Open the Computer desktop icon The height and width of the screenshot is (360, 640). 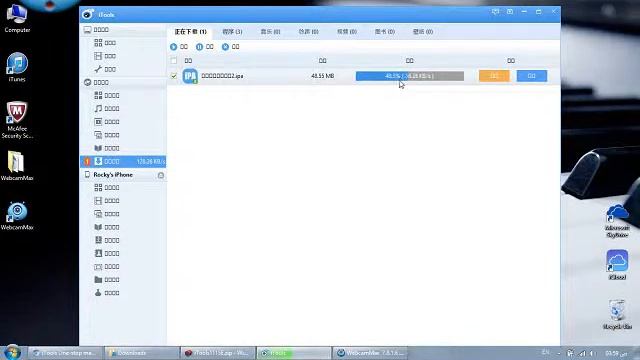(17, 18)
